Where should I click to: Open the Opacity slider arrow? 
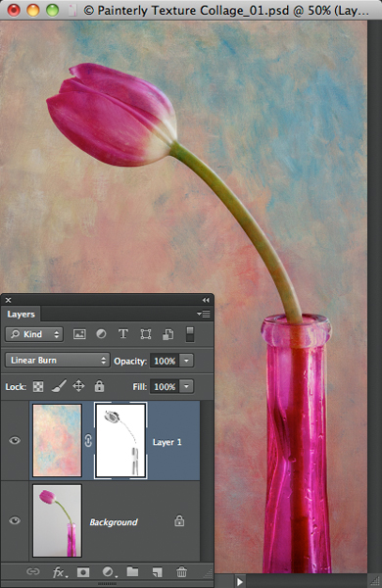pyautogui.click(x=187, y=361)
